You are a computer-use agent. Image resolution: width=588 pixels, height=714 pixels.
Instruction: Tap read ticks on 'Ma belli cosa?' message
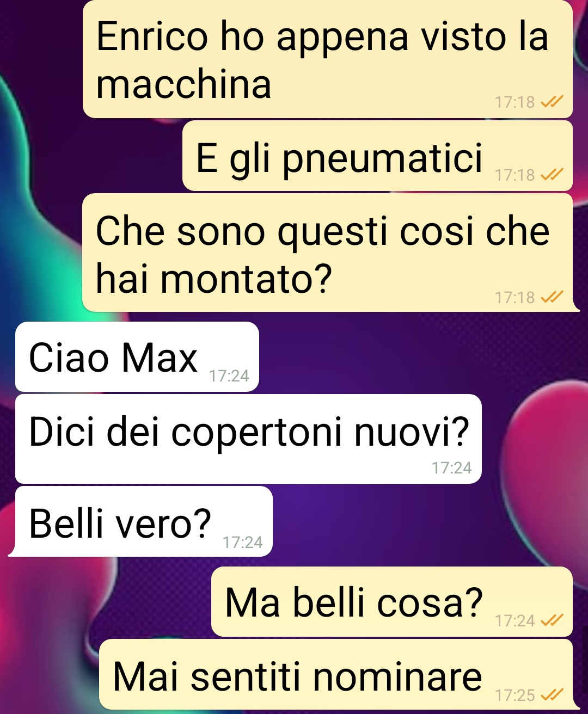point(552,620)
